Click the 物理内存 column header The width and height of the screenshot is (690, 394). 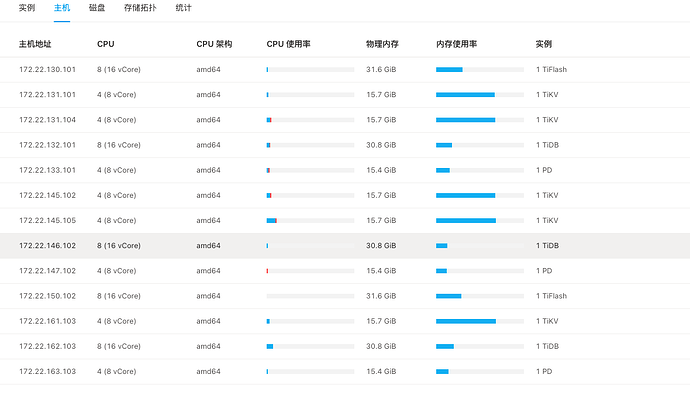click(x=382, y=44)
